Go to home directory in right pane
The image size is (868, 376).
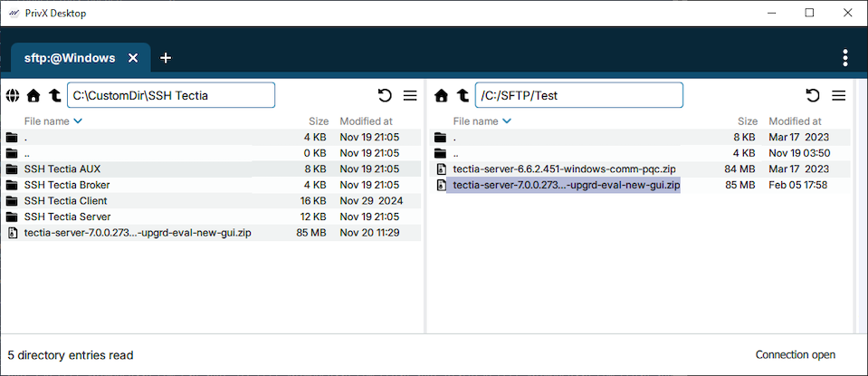point(441,96)
